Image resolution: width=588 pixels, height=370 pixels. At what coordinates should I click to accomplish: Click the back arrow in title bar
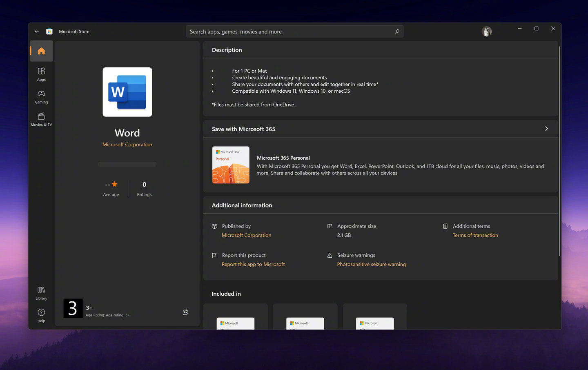tap(37, 31)
